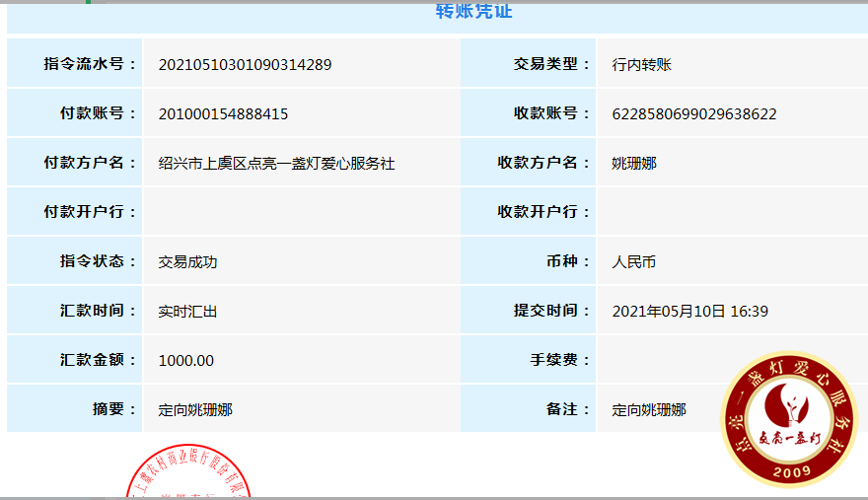This screenshot has width=868, height=500.
Task: Click the 备注 value 定向姚珊娜
Action: (649, 409)
